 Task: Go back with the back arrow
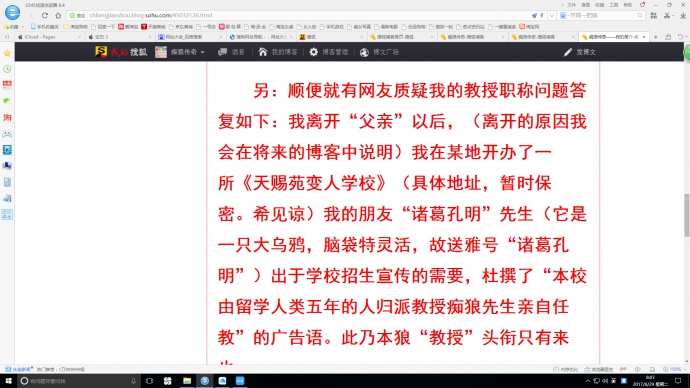(x=32, y=15)
